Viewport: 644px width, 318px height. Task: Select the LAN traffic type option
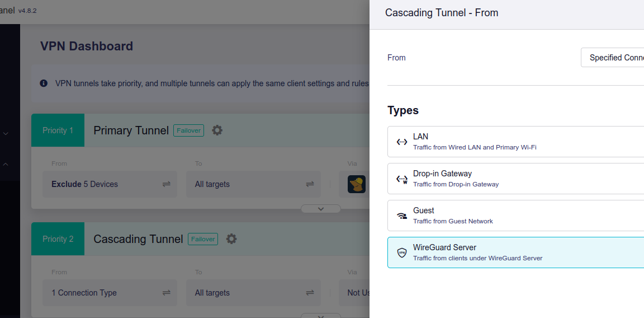pyautogui.click(x=514, y=142)
